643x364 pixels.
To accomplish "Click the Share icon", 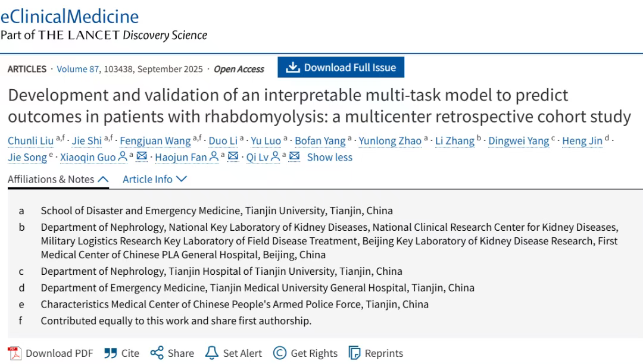I will [157, 353].
